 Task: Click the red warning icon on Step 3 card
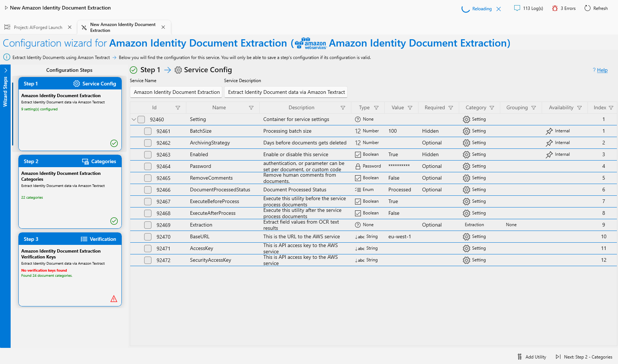pos(114,299)
